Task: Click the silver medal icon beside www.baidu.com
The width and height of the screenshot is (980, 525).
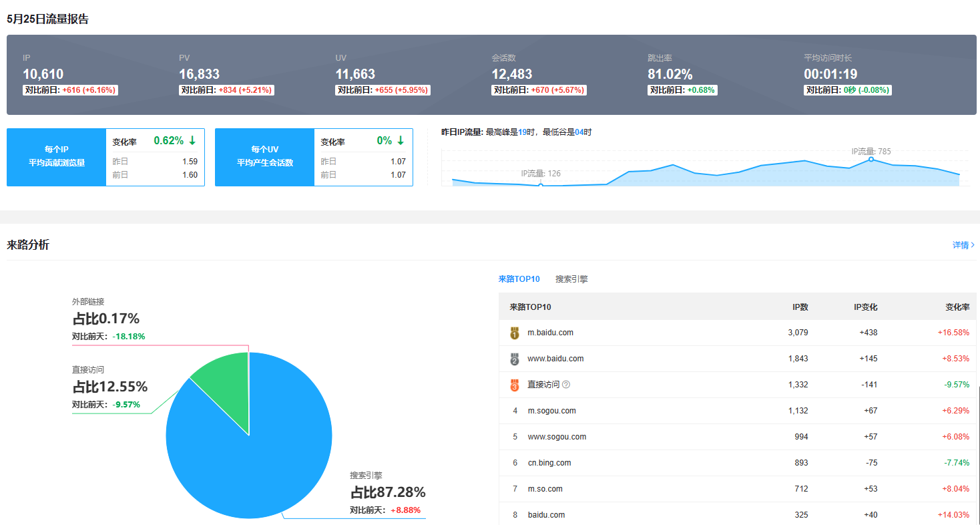Action: 515,359
